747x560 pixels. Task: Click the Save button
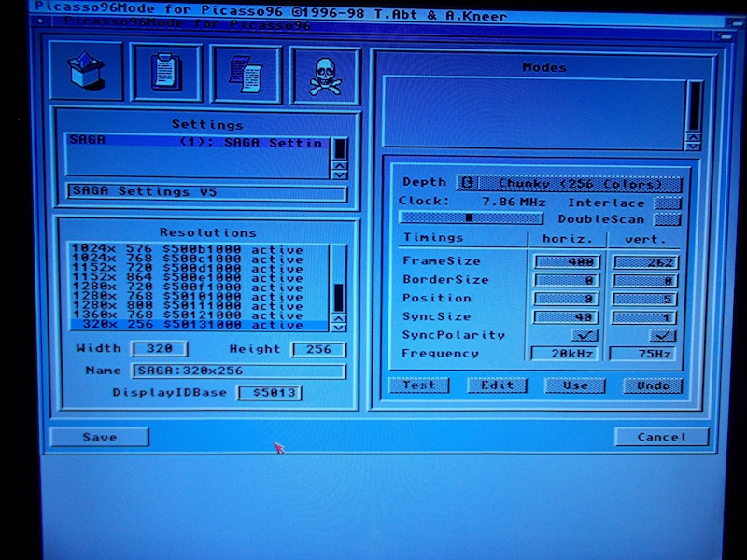point(99,437)
